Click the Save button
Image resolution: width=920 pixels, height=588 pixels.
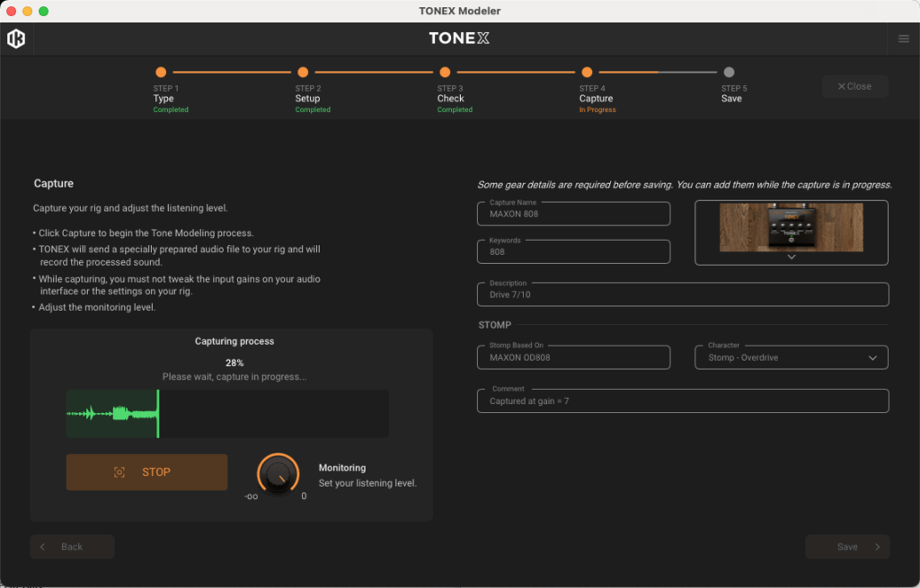(x=847, y=547)
